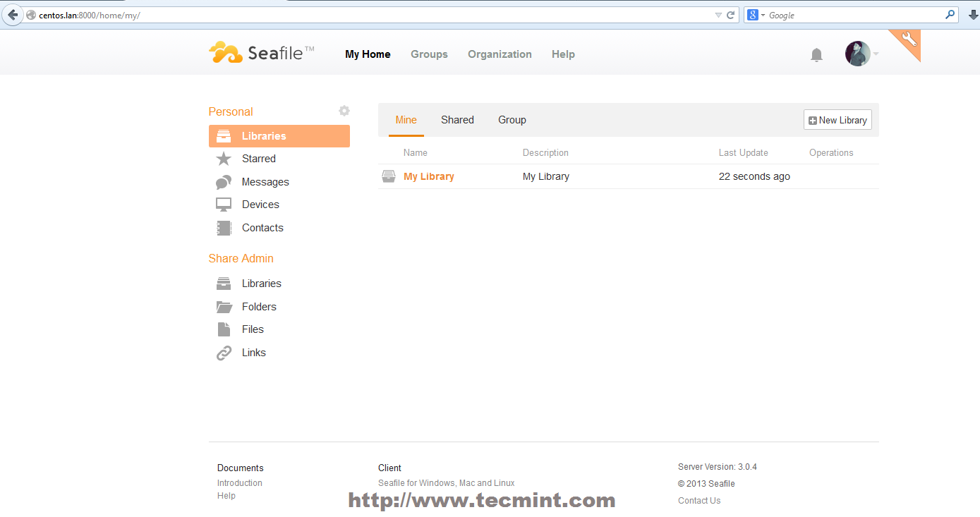Open the notifications bell
Screen dimensions: 980x517
click(x=816, y=54)
